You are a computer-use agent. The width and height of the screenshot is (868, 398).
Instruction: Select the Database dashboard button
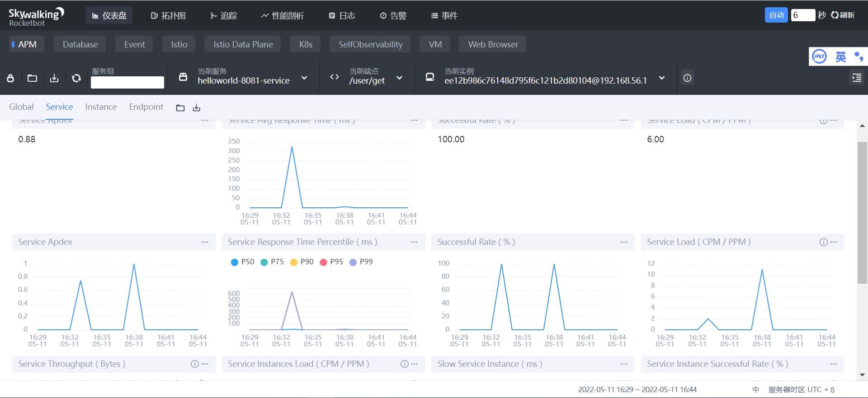(80, 44)
